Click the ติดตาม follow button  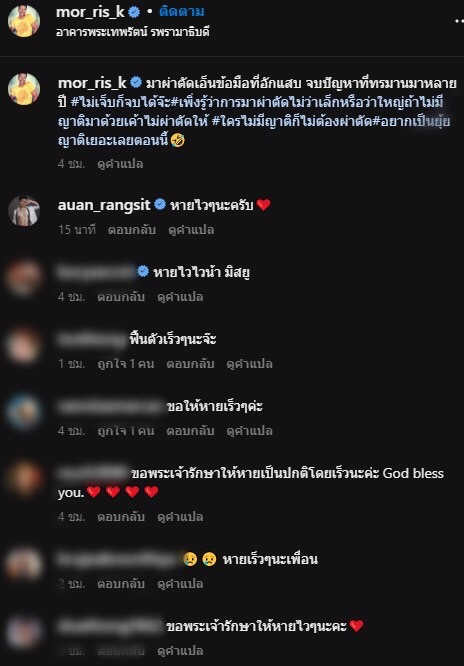point(181,12)
